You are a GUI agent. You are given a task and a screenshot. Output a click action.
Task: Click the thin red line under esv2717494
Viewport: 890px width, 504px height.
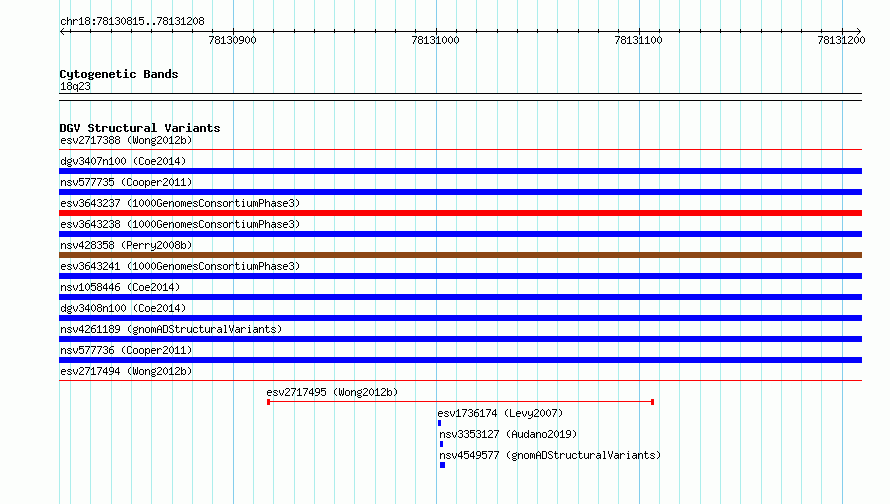pyautogui.click(x=460, y=381)
